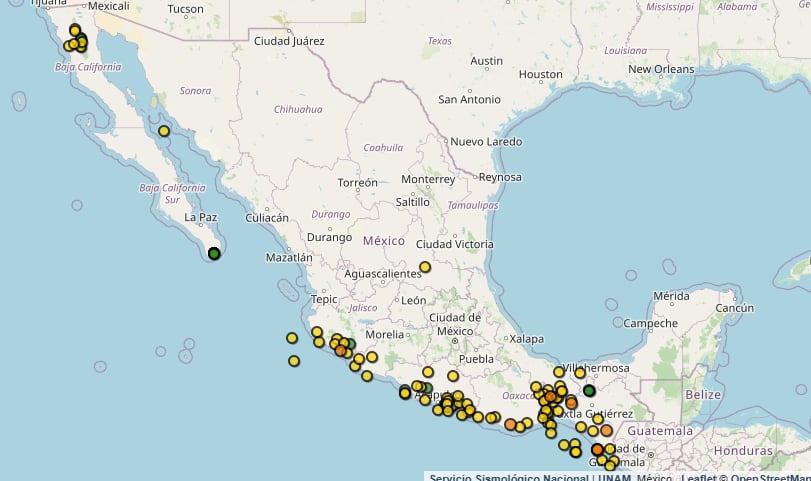Select the yellow marker directly south of Puebla
Screen dimensions: 811x481
453,376
